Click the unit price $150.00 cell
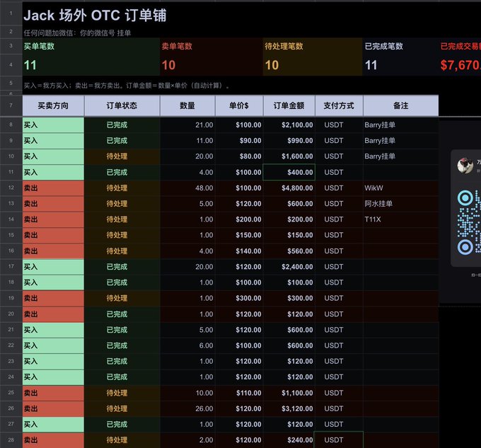This screenshot has height=448, width=481. 239,235
